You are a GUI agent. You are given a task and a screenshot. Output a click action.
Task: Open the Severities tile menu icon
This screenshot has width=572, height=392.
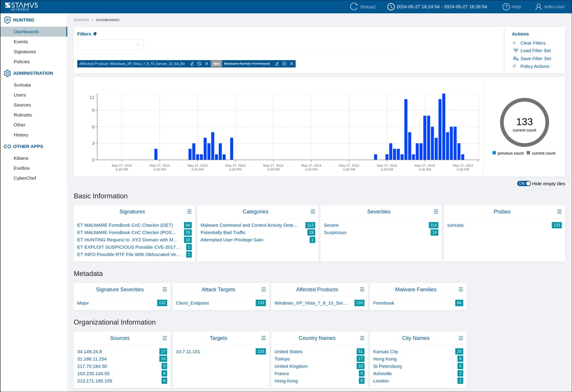tap(436, 211)
